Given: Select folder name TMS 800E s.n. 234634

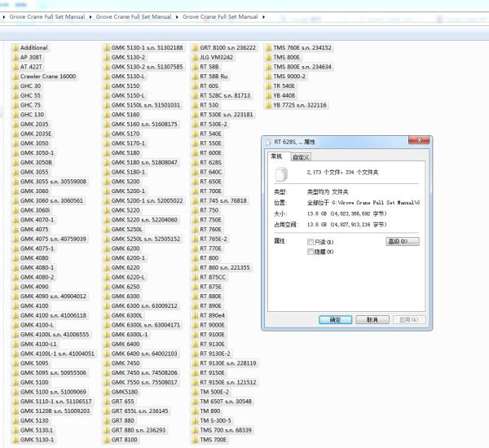Looking at the screenshot, I should (302, 67).
